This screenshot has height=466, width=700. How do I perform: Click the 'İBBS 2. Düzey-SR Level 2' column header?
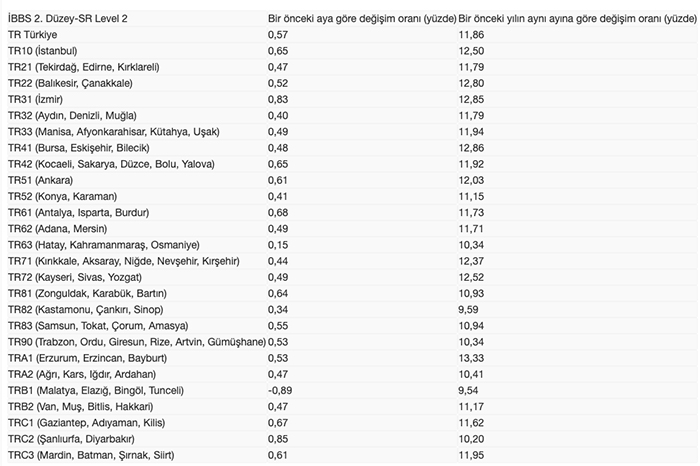69,19
